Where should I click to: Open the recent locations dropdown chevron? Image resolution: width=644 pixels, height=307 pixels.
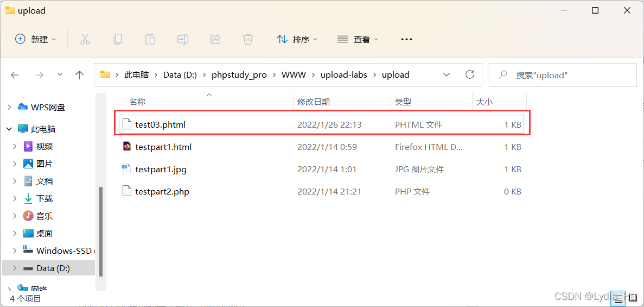[60, 74]
